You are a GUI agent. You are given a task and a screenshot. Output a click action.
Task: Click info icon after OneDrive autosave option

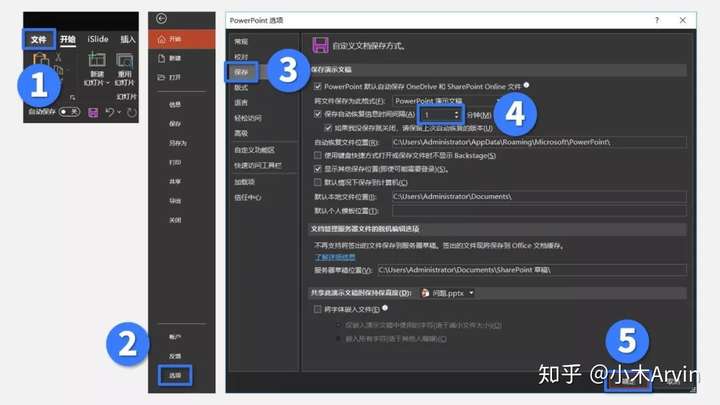(x=527, y=85)
